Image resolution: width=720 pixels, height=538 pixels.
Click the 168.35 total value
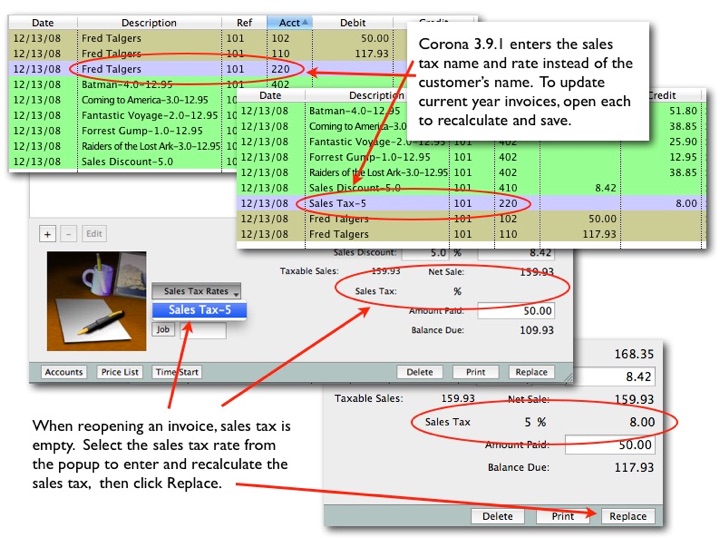634,354
